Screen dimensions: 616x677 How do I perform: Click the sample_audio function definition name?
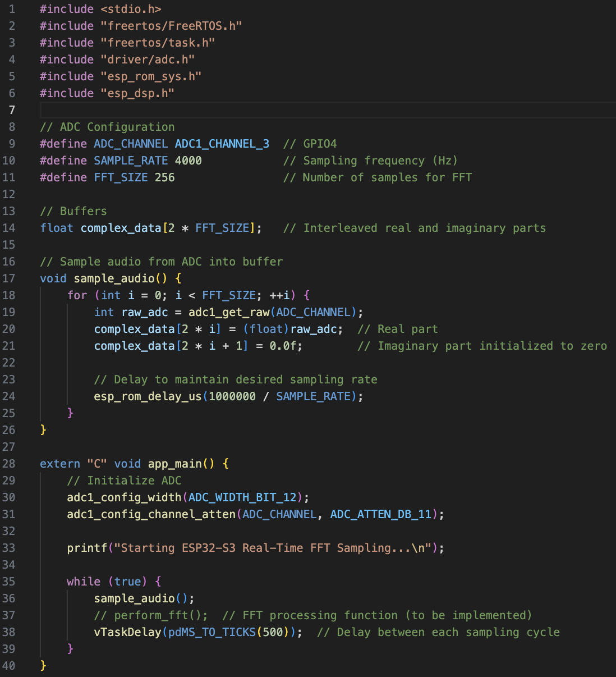114,278
